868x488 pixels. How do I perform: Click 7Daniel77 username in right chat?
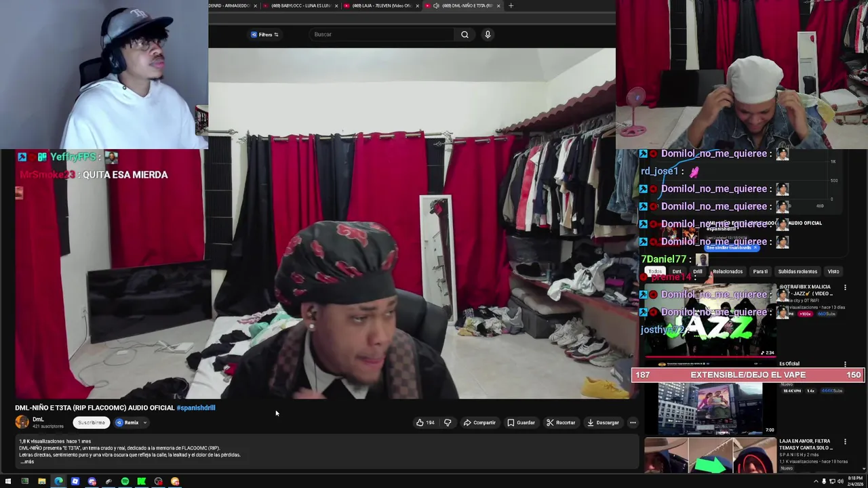point(663,260)
